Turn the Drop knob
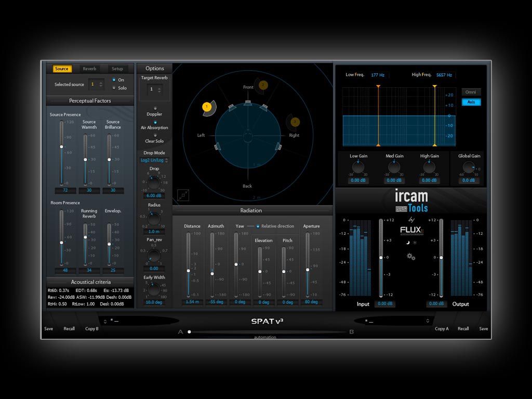Screen dimensions: 532x399 click(x=154, y=183)
